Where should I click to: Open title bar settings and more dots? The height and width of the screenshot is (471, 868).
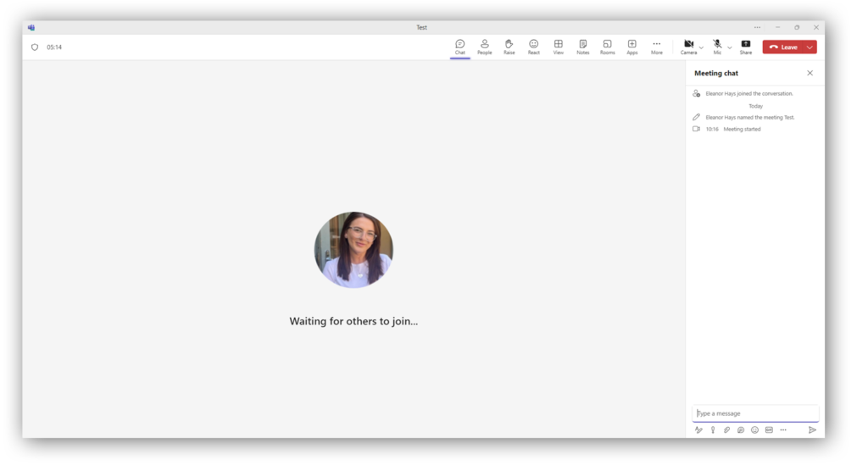[757, 27]
